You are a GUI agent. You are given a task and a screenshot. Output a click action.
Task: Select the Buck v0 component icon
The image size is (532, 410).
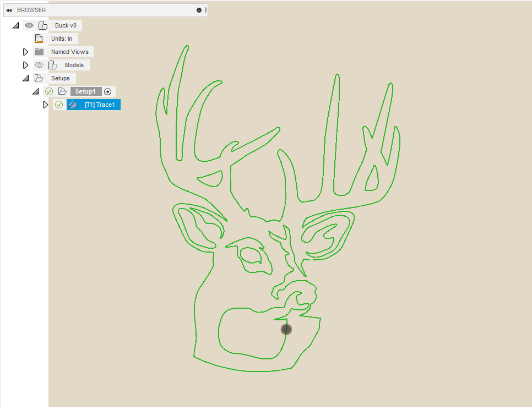coord(43,25)
